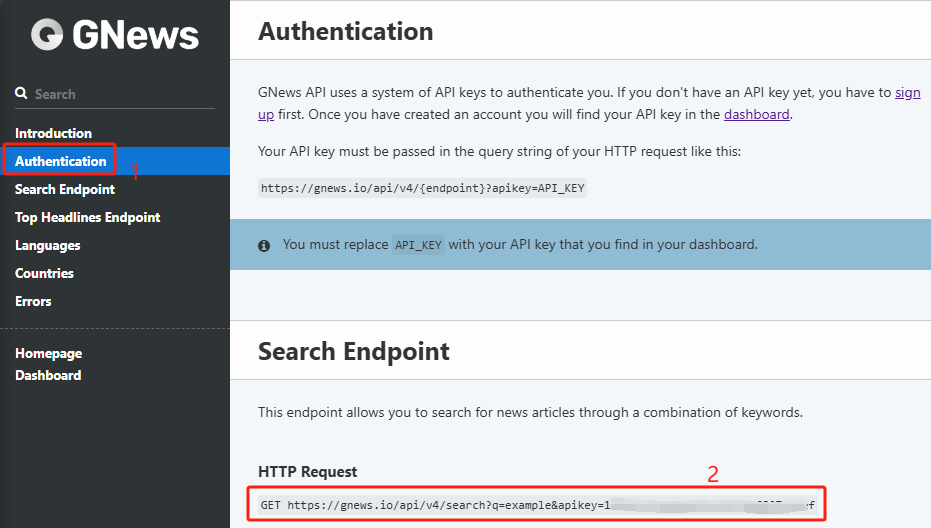Click the search magnifier icon

click(21, 93)
